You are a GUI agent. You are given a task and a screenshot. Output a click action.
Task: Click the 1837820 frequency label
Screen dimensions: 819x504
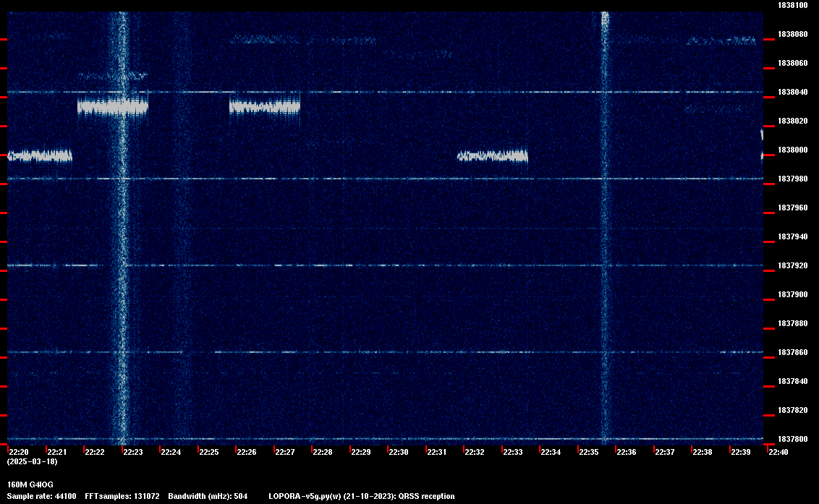click(793, 411)
